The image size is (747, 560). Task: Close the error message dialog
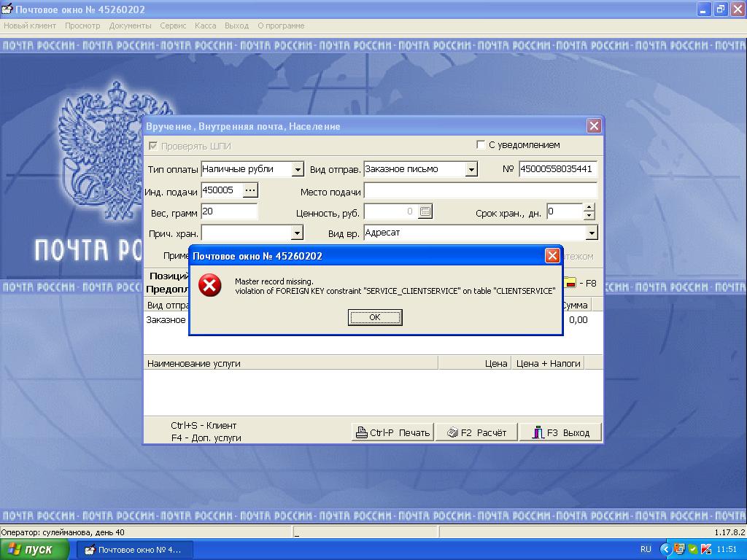click(x=552, y=256)
